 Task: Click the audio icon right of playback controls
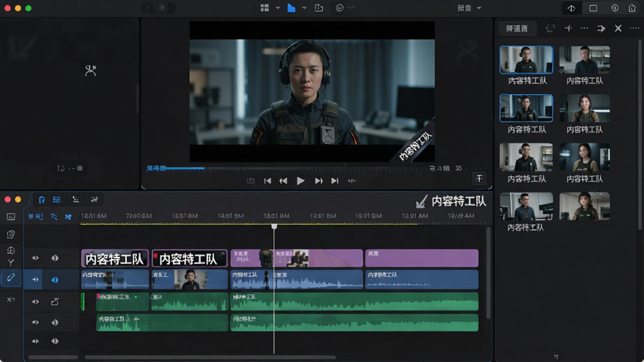point(352,180)
